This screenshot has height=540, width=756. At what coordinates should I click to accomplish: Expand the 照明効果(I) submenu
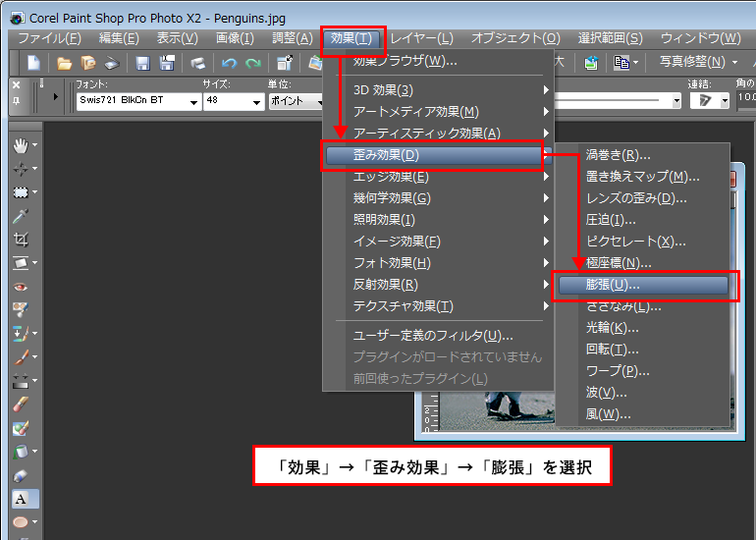pyautogui.click(x=438, y=220)
